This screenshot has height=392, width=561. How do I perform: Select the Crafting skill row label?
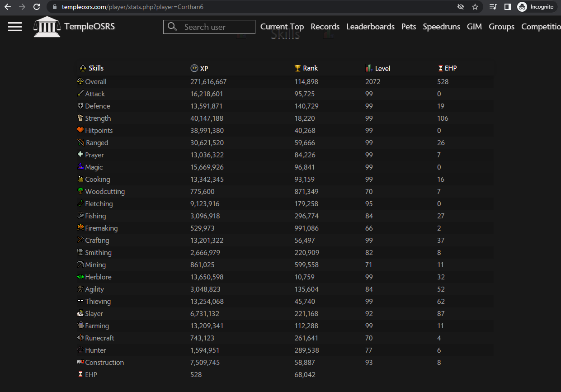pyautogui.click(x=97, y=240)
